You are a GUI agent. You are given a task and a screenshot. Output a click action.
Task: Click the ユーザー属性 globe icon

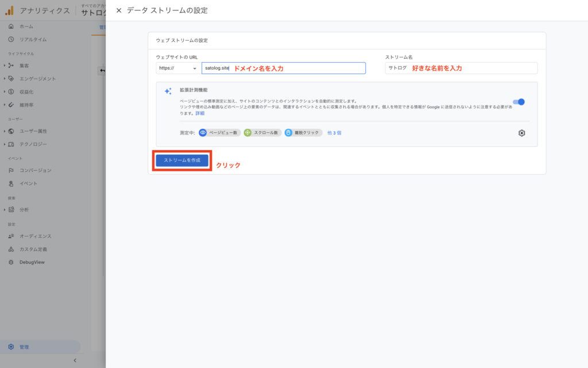[x=11, y=131]
